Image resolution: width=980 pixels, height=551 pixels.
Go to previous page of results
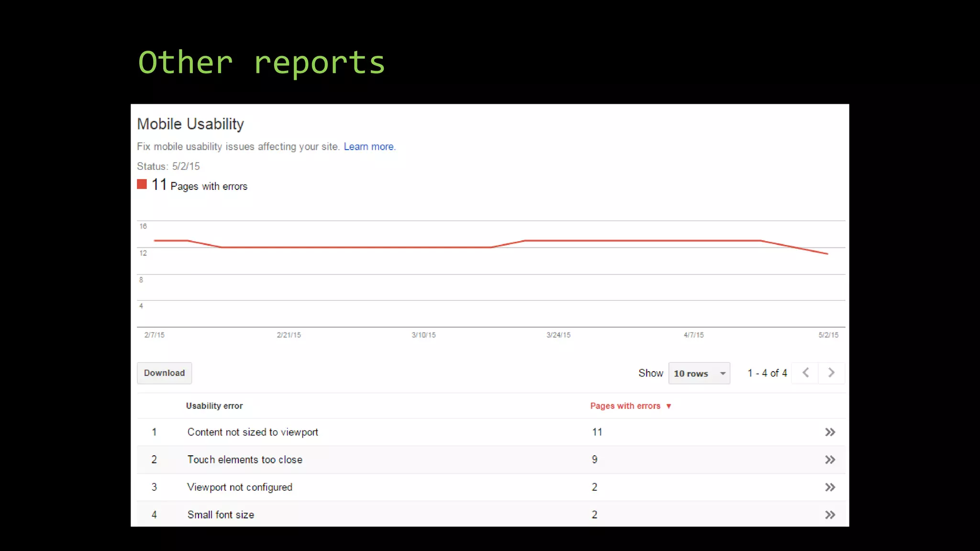click(x=805, y=373)
